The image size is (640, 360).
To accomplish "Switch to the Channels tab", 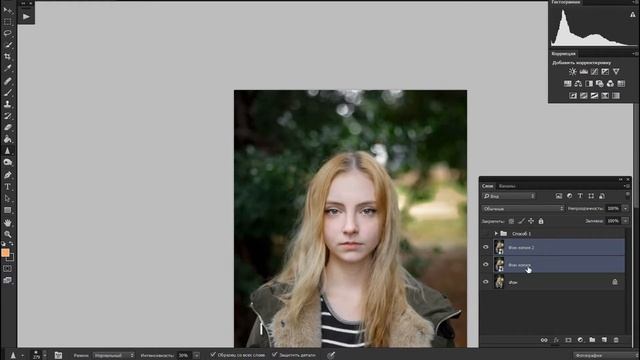I will (507, 186).
